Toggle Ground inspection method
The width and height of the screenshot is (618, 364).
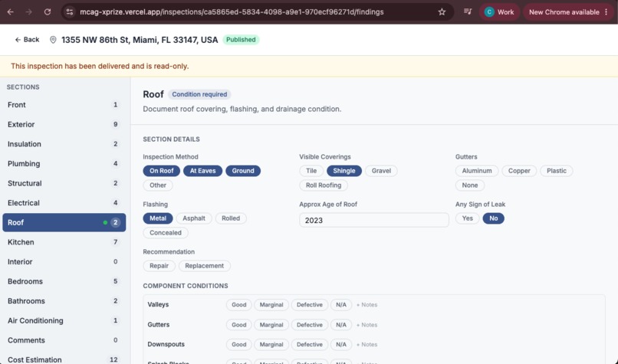click(243, 171)
